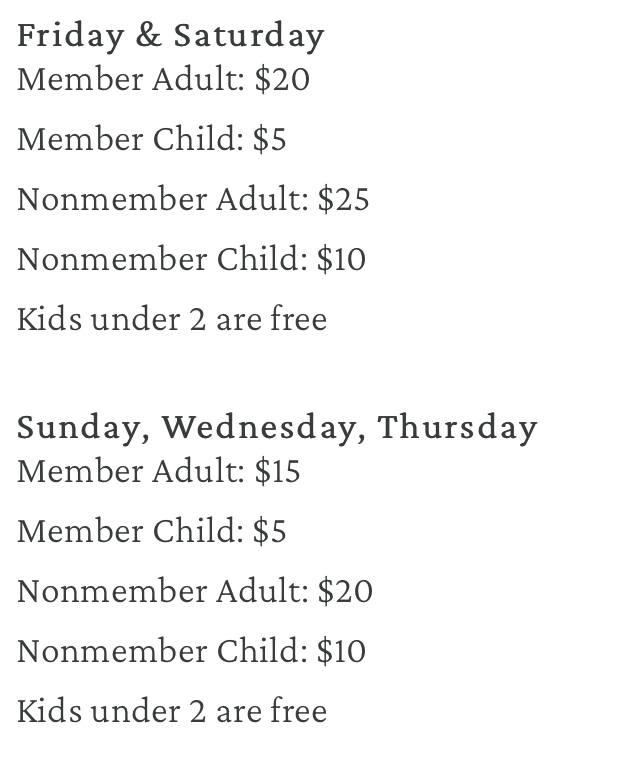Click the $5 Member Child price in the Sunday section

269,531
